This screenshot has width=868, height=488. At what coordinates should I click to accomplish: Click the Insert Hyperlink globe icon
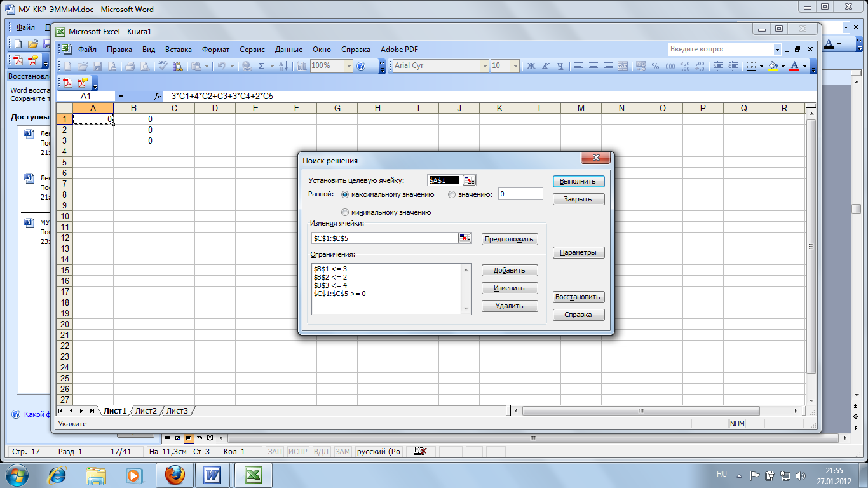pyautogui.click(x=247, y=65)
